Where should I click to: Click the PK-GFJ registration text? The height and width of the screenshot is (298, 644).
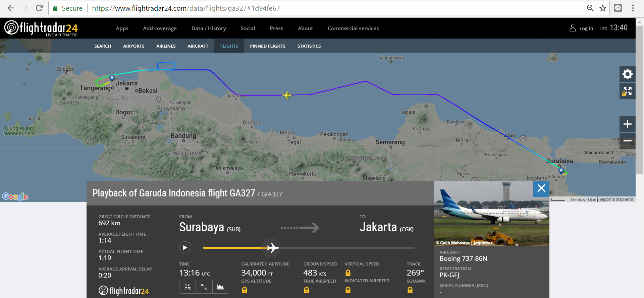click(x=449, y=275)
